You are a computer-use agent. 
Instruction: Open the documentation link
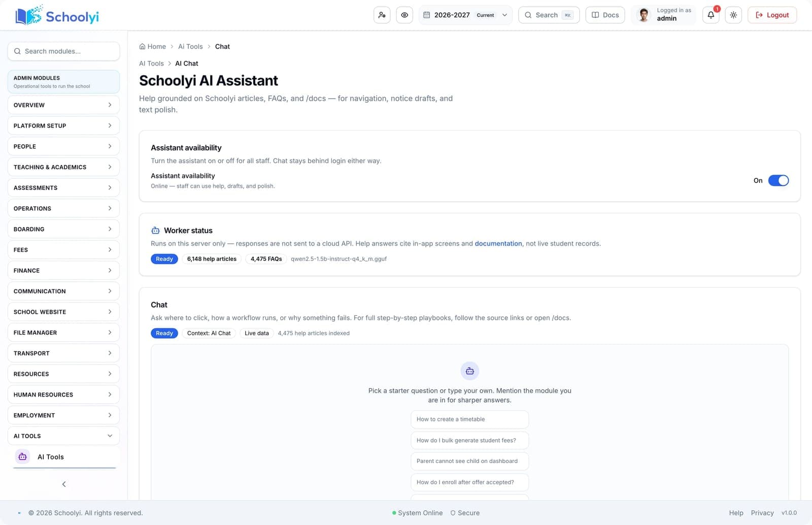pos(498,244)
